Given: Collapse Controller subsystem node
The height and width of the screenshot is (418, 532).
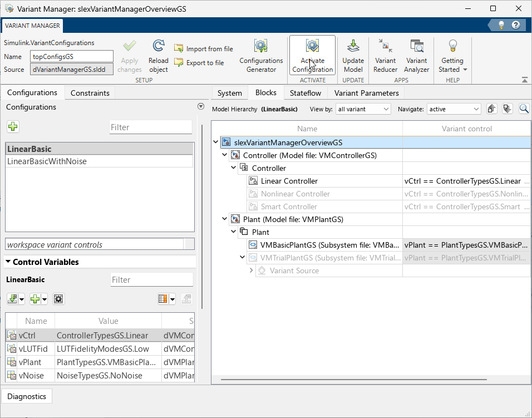Looking at the screenshot, I should coord(233,168).
